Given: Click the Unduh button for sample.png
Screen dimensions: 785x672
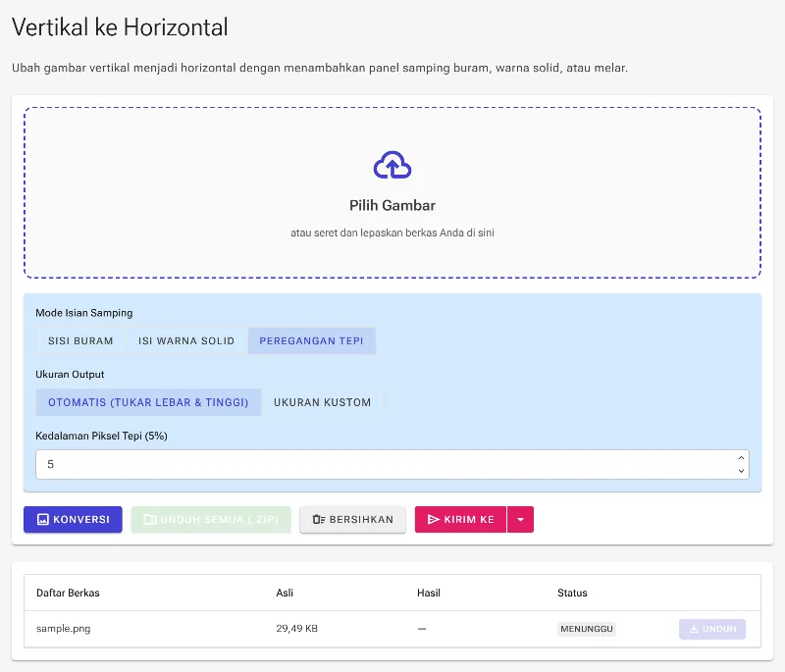Looking at the screenshot, I should 712,630.
